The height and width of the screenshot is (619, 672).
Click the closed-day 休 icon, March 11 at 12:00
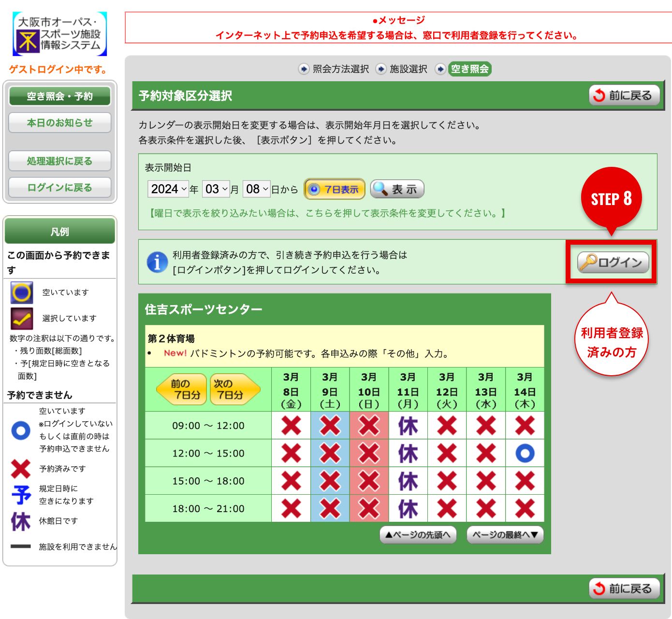(408, 453)
